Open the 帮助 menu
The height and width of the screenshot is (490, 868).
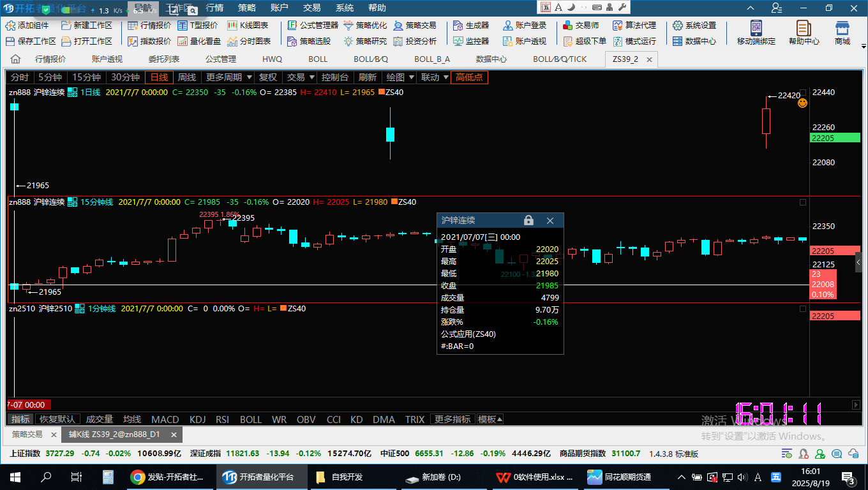coord(377,8)
